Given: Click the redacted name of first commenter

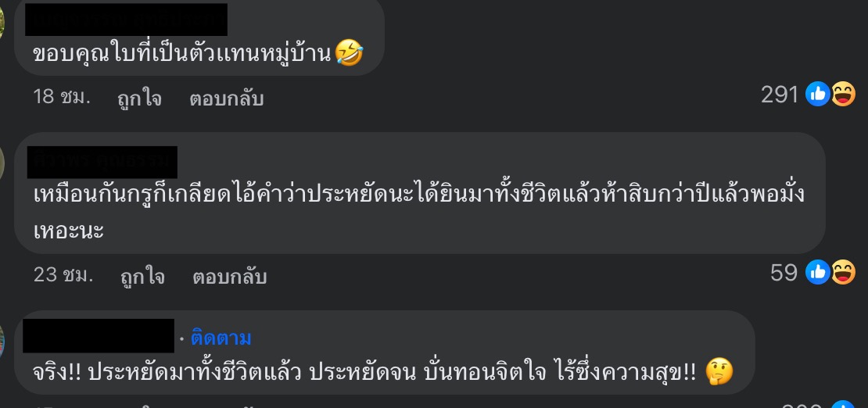Looking at the screenshot, I should (x=126, y=20).
